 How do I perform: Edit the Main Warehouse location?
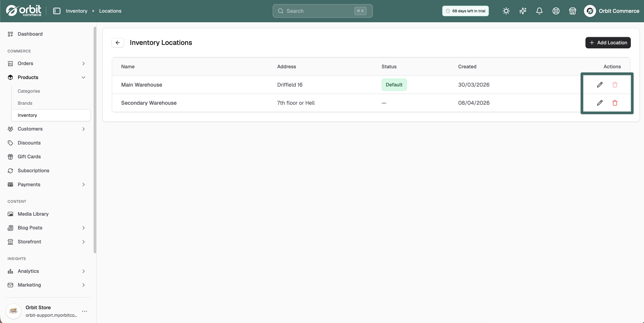pyautogui.click(x=599, y=85)
